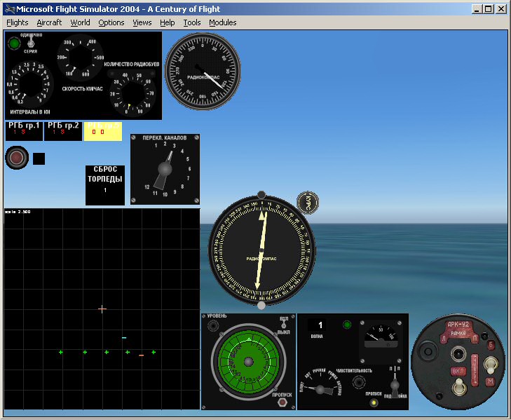
Task: Turn the КУРС knob
Action: click(308, 203)
